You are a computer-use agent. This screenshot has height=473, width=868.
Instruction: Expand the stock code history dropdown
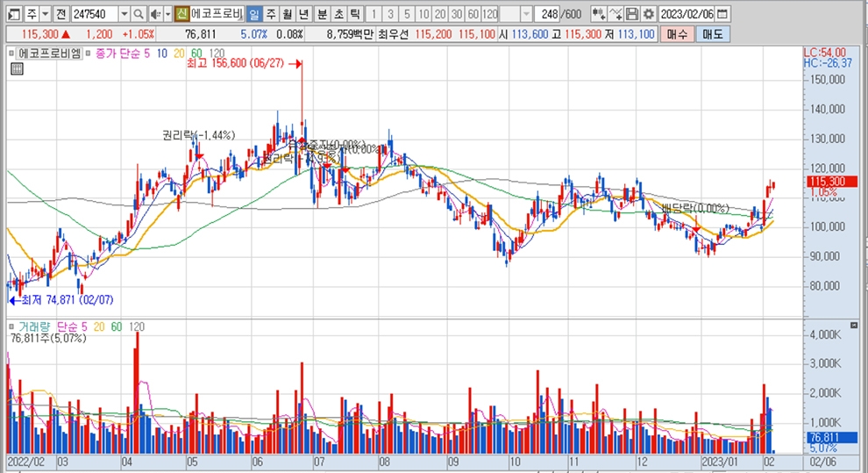tap(125, 14)
